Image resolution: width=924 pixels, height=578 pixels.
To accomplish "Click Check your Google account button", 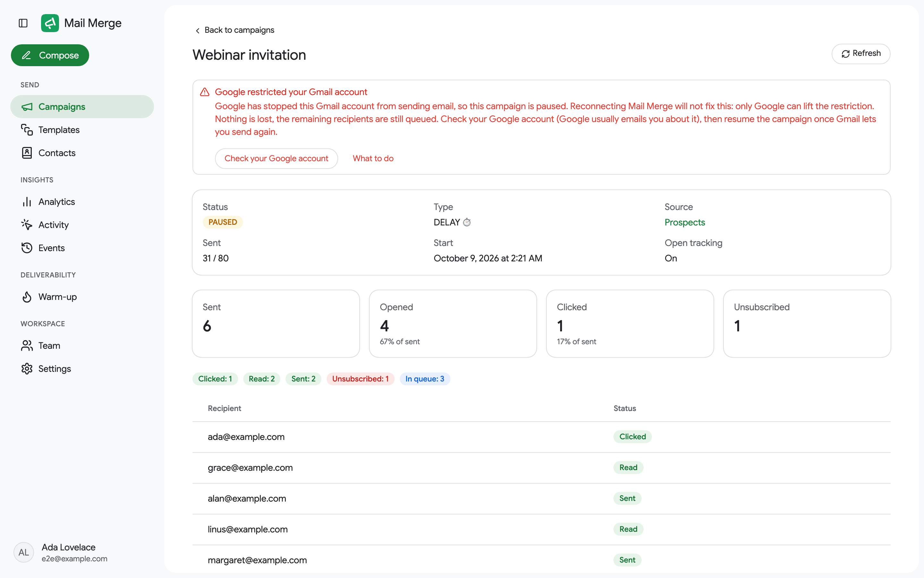I will 277,158.
